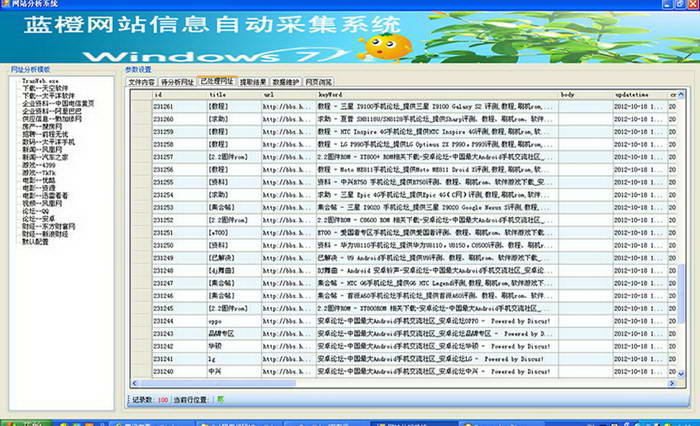Click the horizontal scrollbar left arrow

(135, 383)
